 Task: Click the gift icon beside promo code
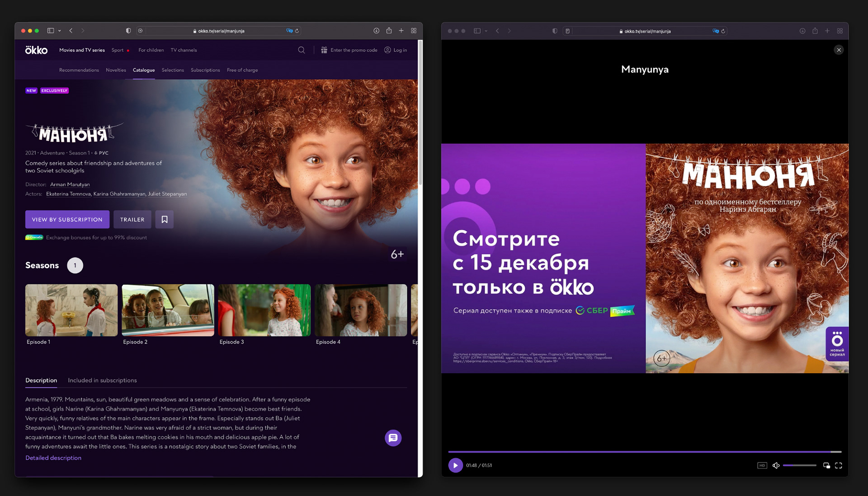[324, 50]
